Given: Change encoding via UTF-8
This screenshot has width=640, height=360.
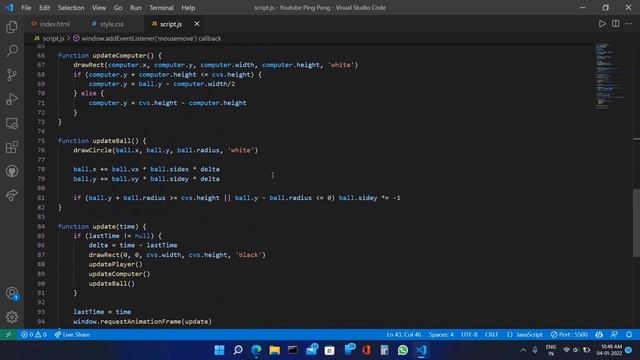Looking at the screenshot, I should [x=469, y=334].
